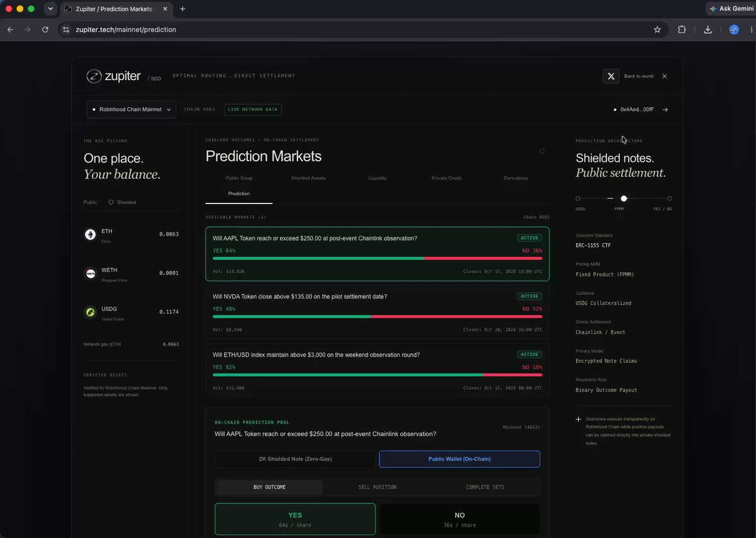Bookmark this page with star icon
The image size is (756, 538).
pyautogui.click(x=657, y=30)
